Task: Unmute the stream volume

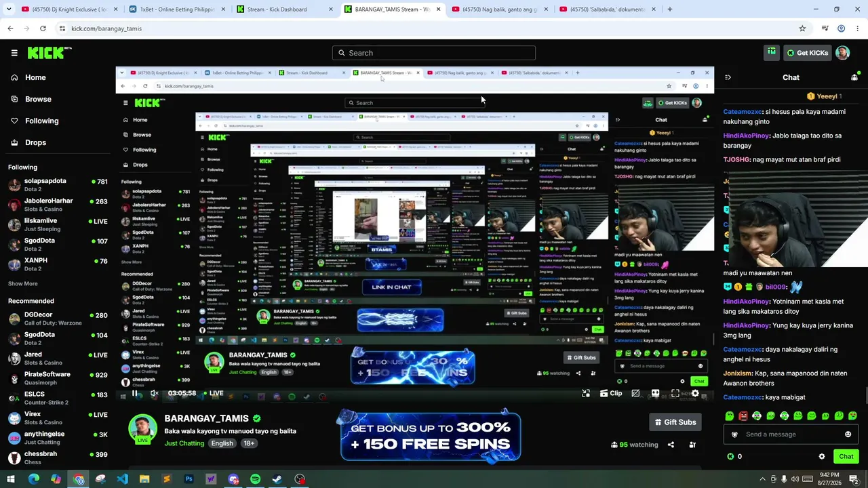Action: coord(155,393)
